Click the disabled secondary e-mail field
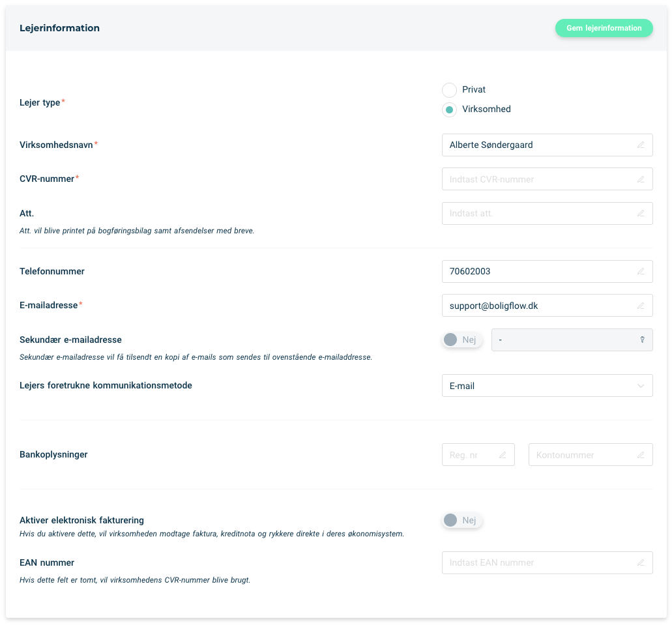The image size is (672, 625). click(572, 340)
